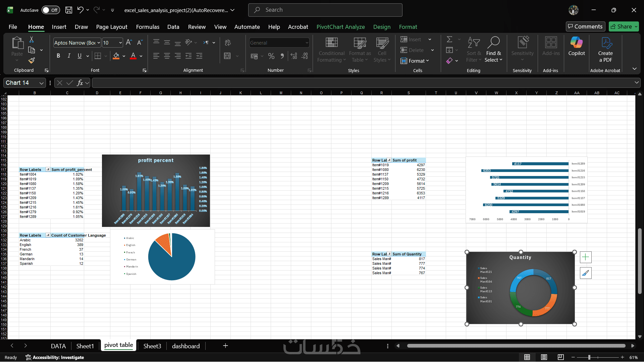This screenshot has height=362, width=644.
Task: Toggle the AutoSave switch
Action: [50, 10]
